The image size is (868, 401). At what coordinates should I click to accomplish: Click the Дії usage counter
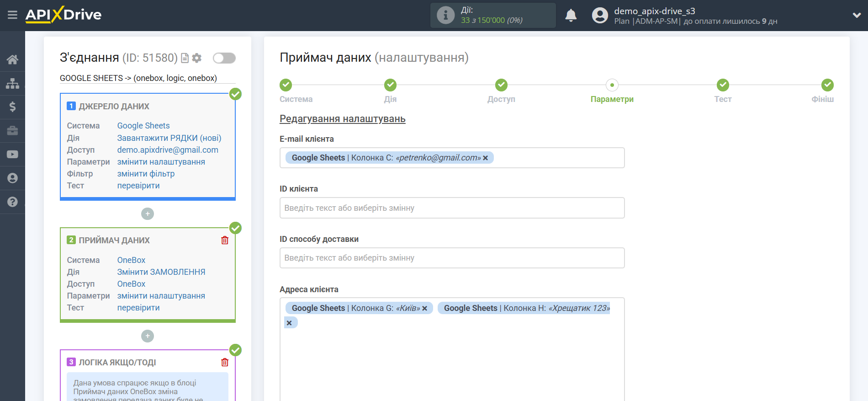[493, 15]
